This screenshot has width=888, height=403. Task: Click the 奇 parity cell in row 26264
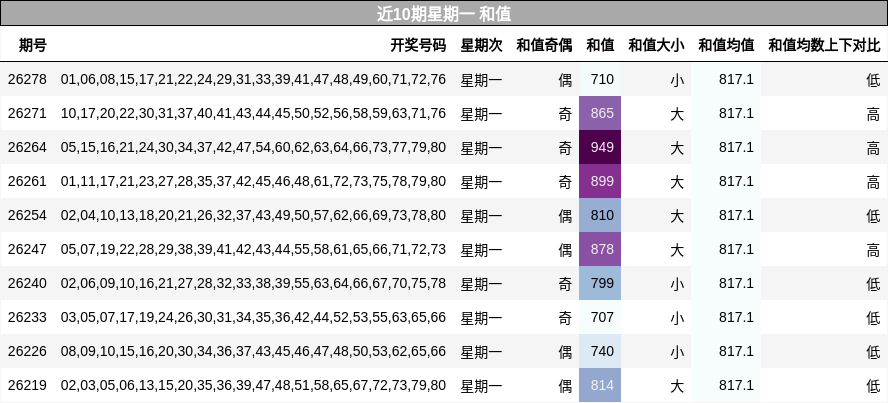pyautogui.click(x=565, y=148)
